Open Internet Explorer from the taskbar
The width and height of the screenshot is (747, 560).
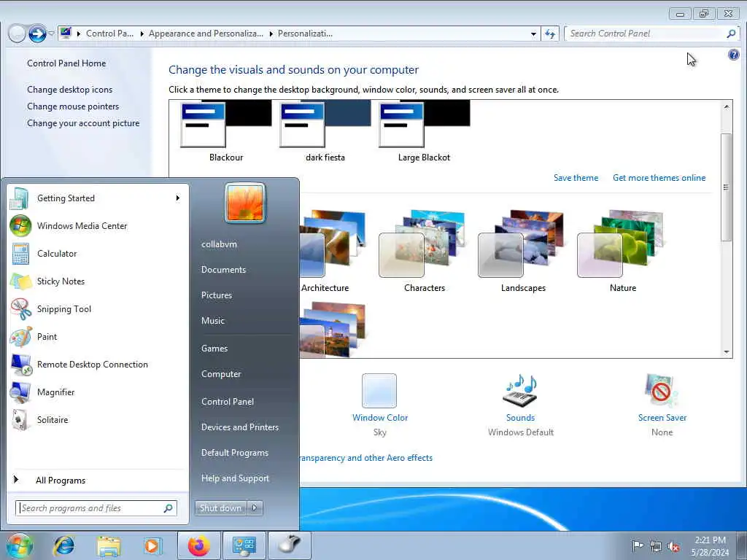click(63, 545)
